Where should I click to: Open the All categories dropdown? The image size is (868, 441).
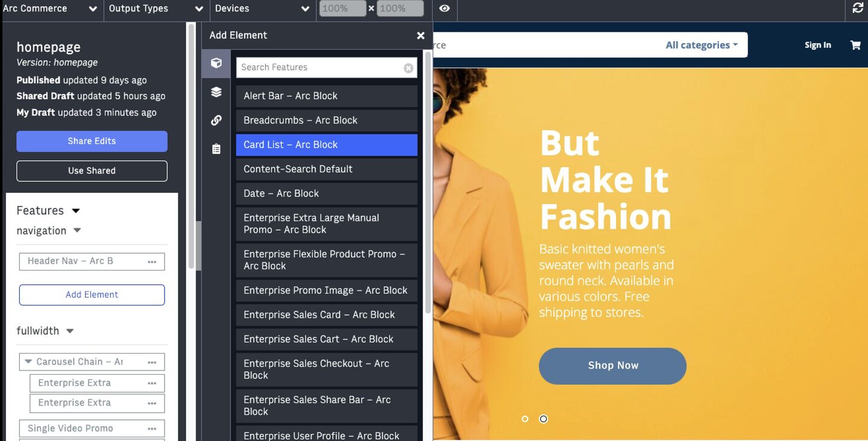tap(701, 45)
